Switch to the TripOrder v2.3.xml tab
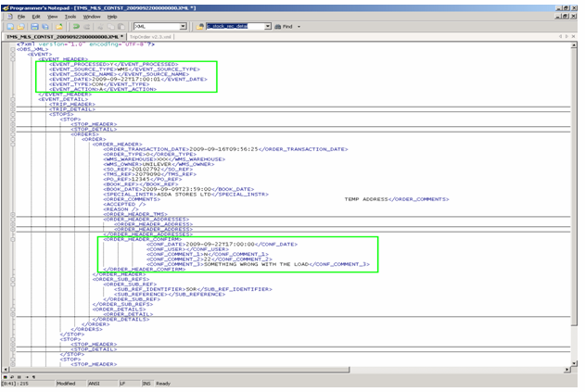Viewport: 585px width, 392px height. click(150, 36)
